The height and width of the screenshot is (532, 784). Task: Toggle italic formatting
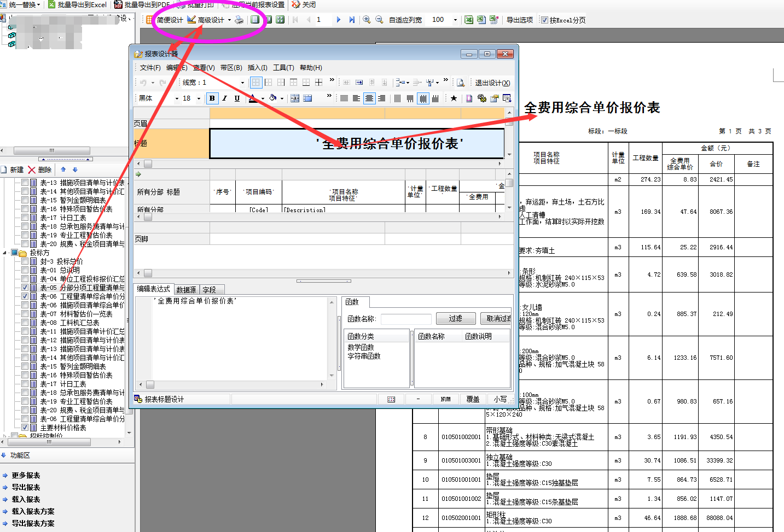(x=224, y=98)
